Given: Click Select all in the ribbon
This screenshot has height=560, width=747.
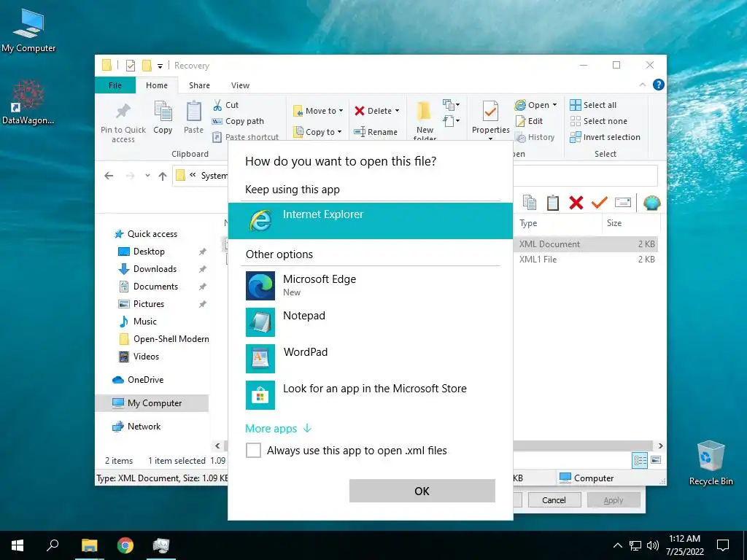Looking at the screenshot, I should pyautogui.click(x=594, y=105).
